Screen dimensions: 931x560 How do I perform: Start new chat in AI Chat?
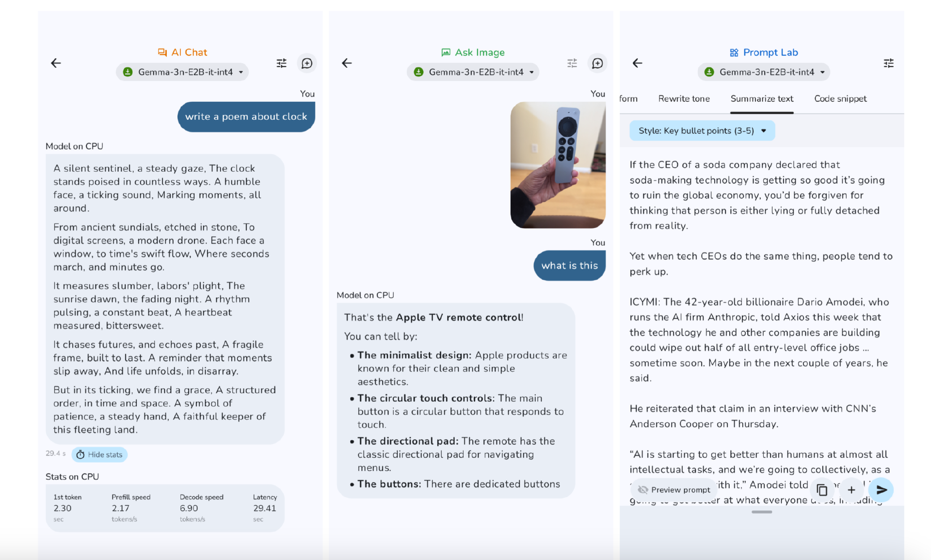[307, 63]
